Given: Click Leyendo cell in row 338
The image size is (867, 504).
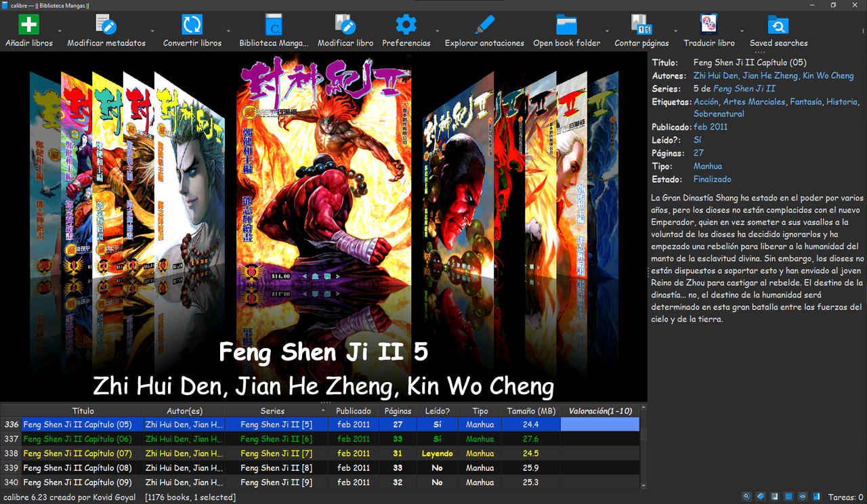Looking at the screenshot, I should point(437,453).
